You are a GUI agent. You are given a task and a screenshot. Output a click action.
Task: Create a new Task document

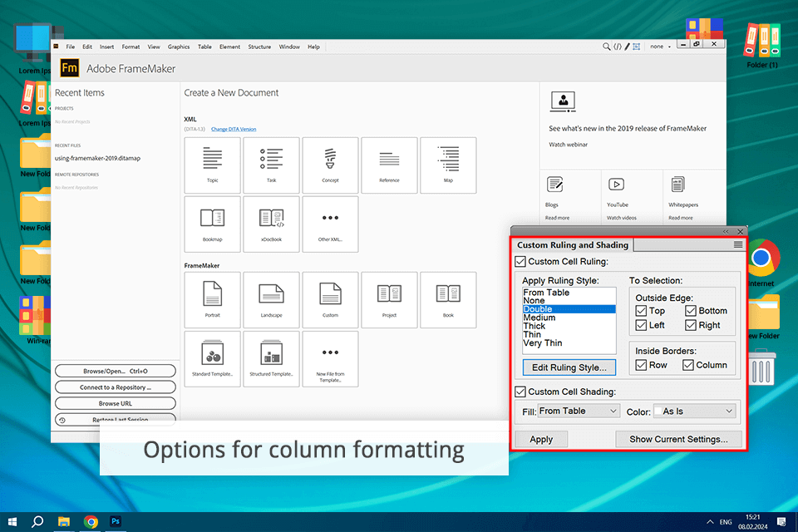click(271, 165)
